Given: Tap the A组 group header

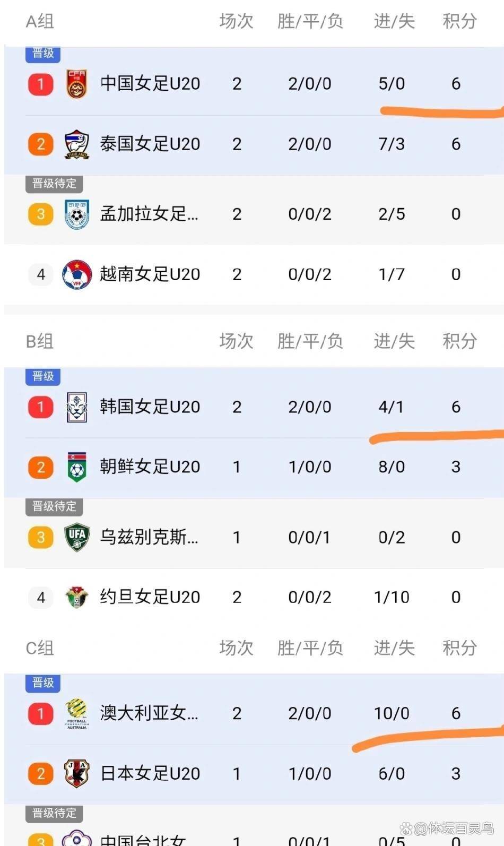Looking at the screenshot, I should coord(40,21).
